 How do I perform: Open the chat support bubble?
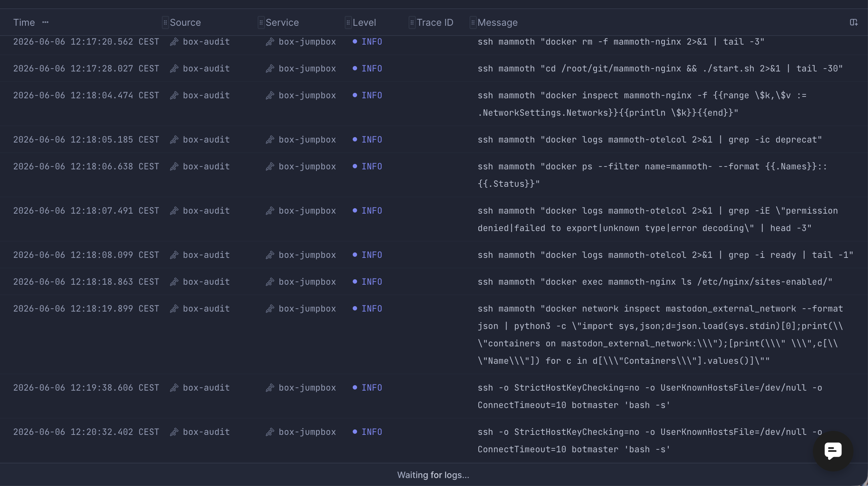pos(833,451)
